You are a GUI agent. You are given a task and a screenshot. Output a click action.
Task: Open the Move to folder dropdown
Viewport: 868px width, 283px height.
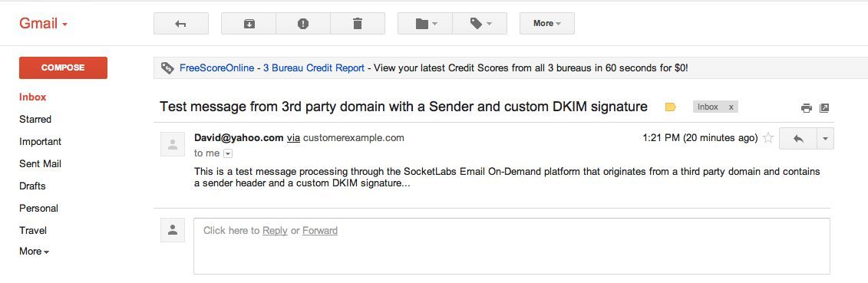(425, 24)
